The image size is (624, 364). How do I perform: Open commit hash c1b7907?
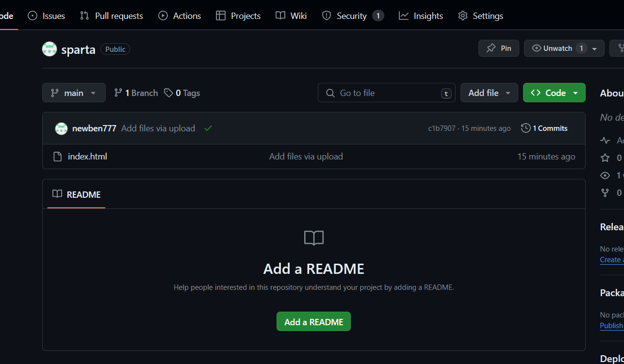click(x=442, y=128)
